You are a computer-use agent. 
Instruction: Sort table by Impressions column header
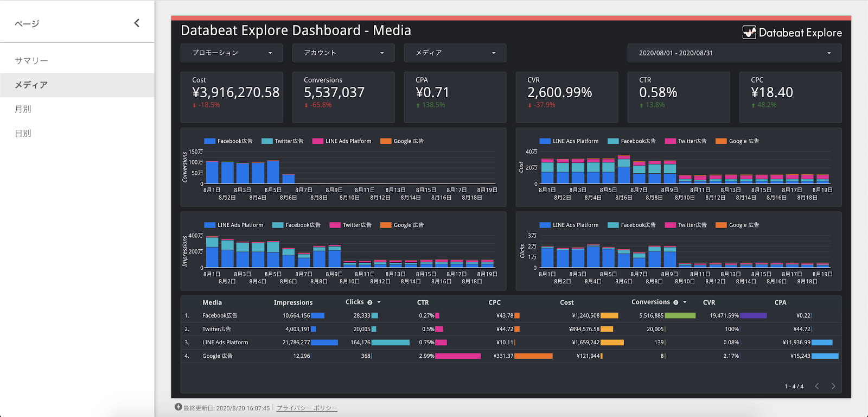point(293,302)
